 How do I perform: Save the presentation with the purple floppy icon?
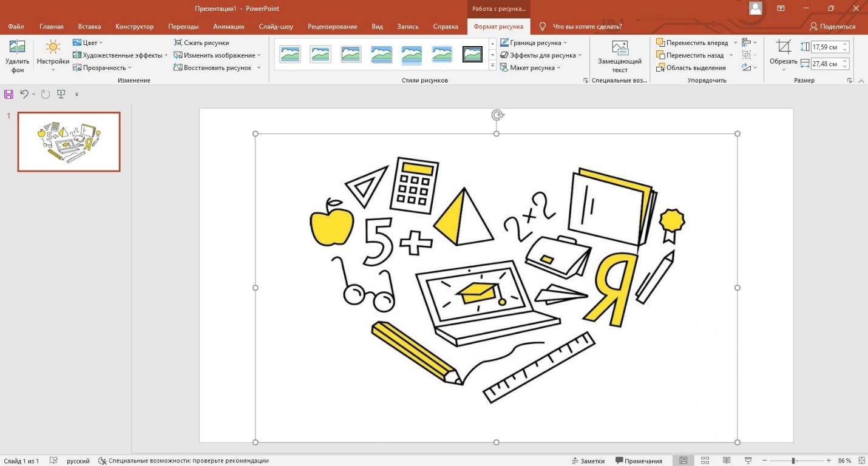(8, 94)
